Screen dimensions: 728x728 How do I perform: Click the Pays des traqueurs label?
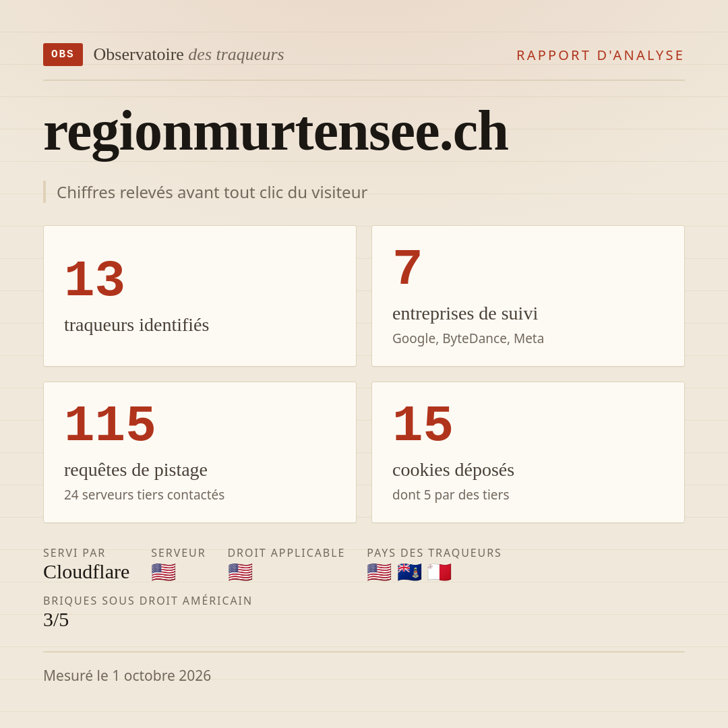tap(434, 553)
